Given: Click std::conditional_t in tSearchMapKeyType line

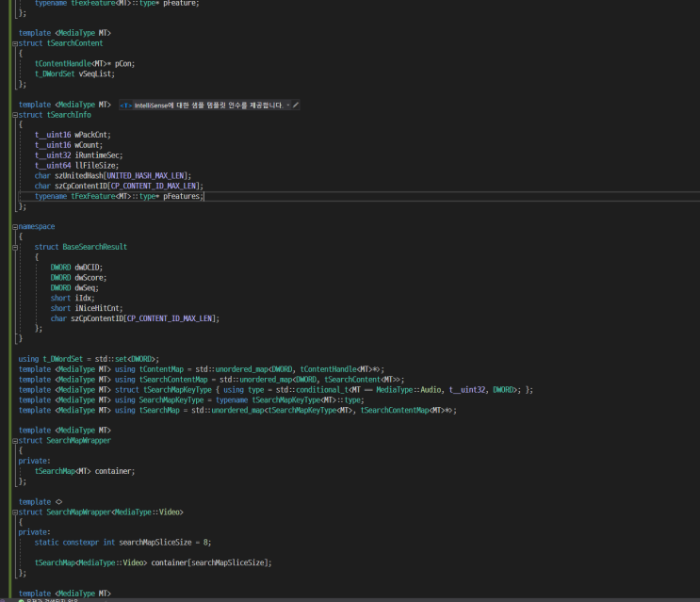Looking at the screenshot, I should pyautogui.click(x=312, y=390).
